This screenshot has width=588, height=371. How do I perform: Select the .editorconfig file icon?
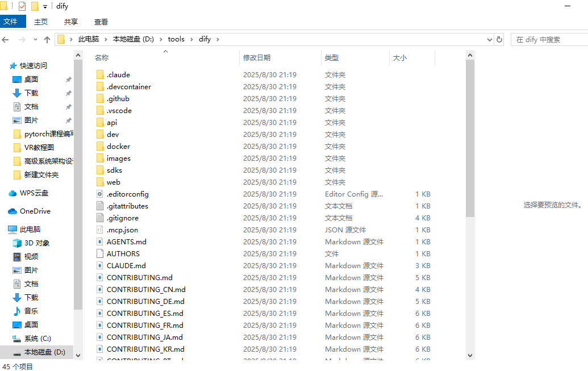100,194
